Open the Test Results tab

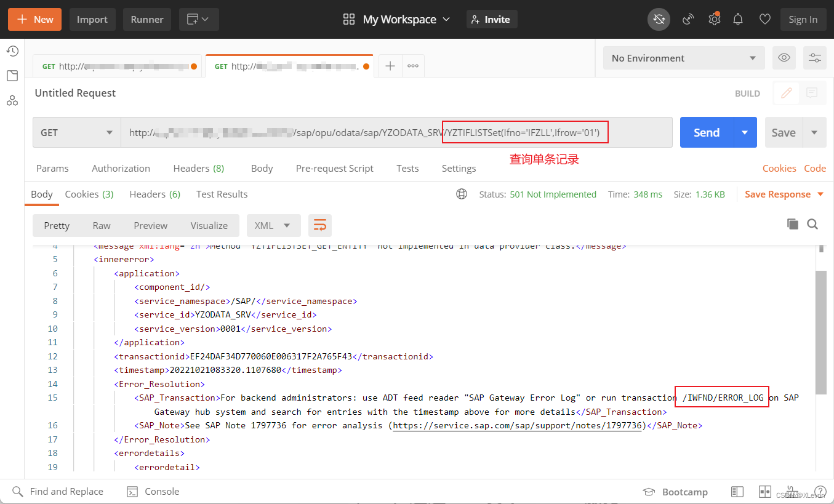(222, 194)
